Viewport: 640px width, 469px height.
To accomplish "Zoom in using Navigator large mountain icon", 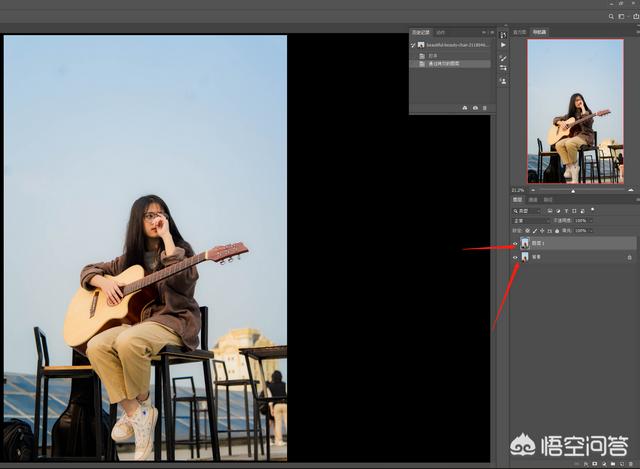I will coord(631,190).
